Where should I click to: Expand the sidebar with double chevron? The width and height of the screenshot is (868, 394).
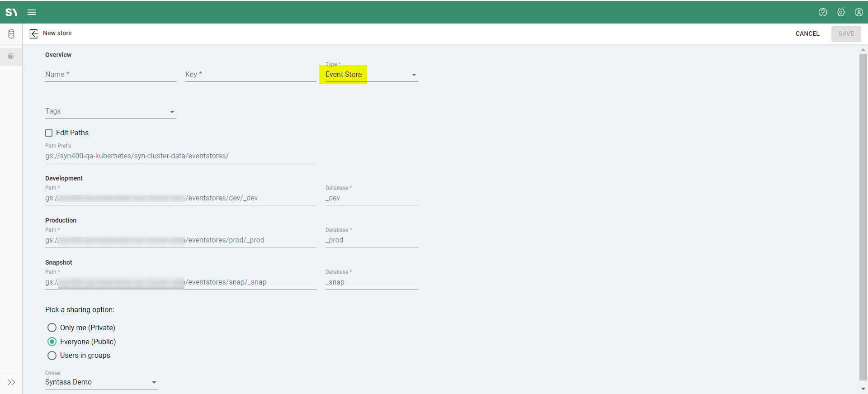click(x=11, y=382)
